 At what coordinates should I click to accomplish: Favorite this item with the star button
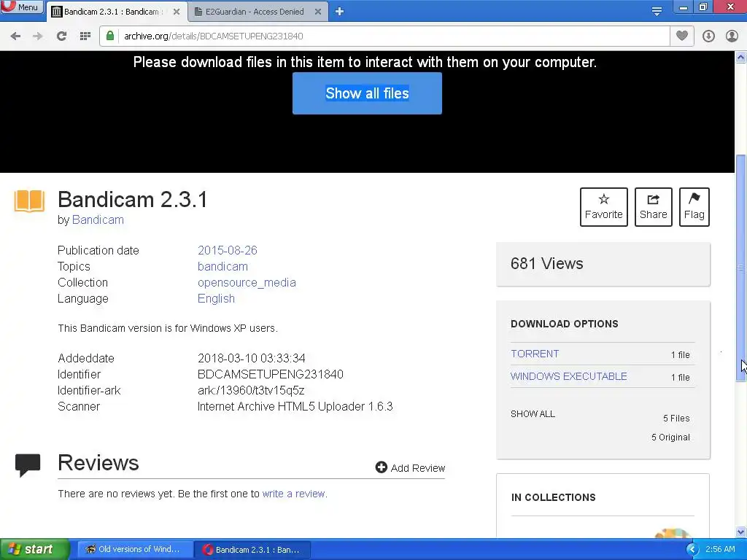point(603,207)
